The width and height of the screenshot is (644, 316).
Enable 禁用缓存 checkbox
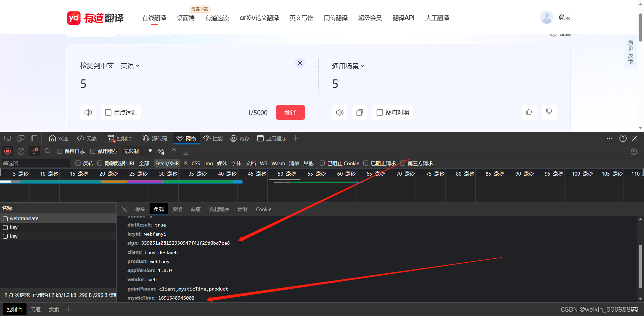click(x=93, y=151)
